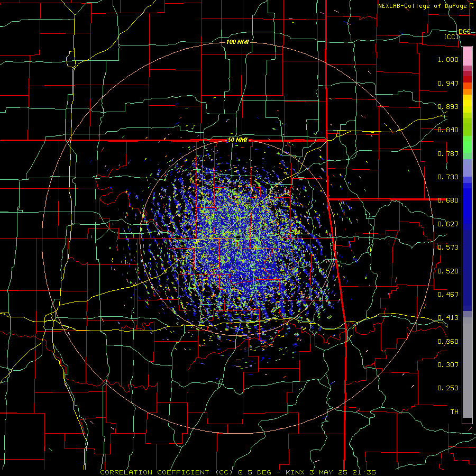
Task: Select the 0.413 legend value
Action: 448,318
